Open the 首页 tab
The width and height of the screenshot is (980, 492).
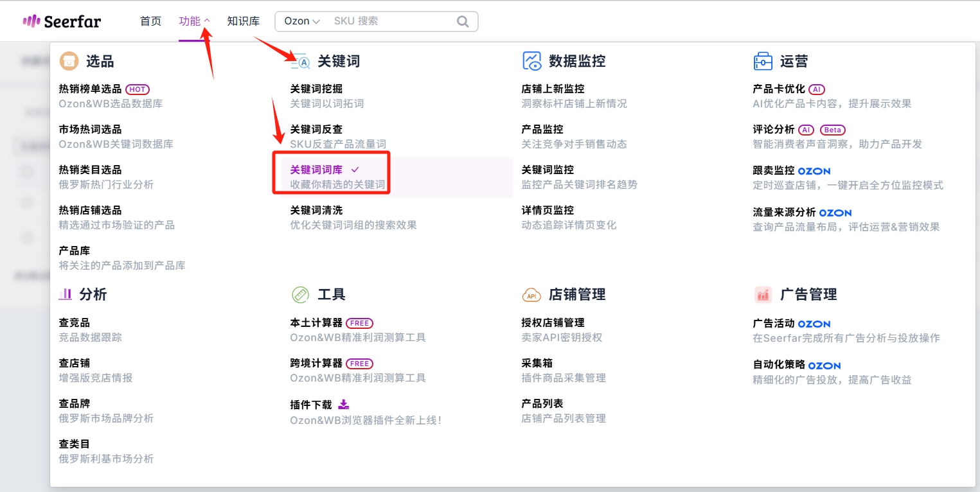(150, 21)
